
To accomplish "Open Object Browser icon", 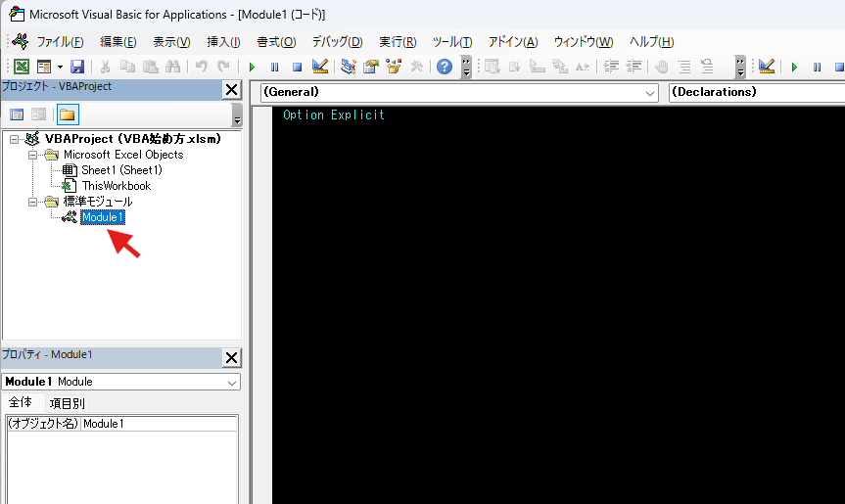I will click(394, 67).
